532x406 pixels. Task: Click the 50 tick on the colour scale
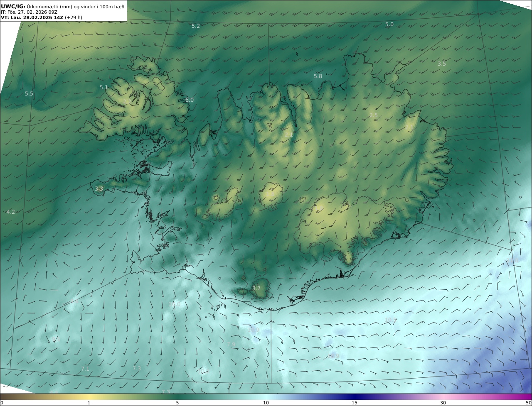tap(528, 403)
